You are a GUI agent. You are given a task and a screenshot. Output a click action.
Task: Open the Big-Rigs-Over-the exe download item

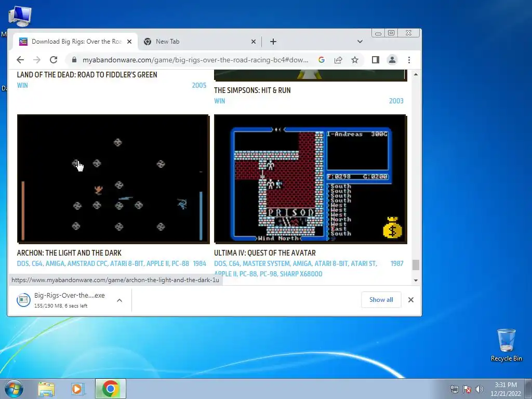[70, 300]
